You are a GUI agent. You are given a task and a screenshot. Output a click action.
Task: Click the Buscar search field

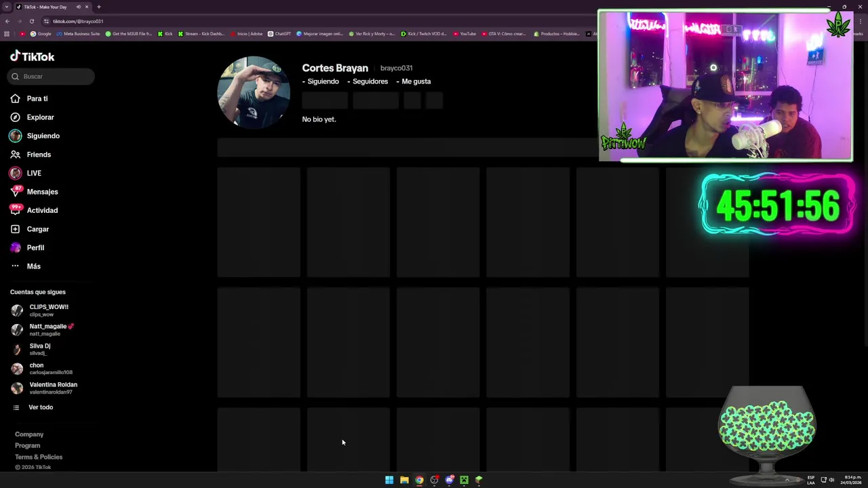click(51, 77)
